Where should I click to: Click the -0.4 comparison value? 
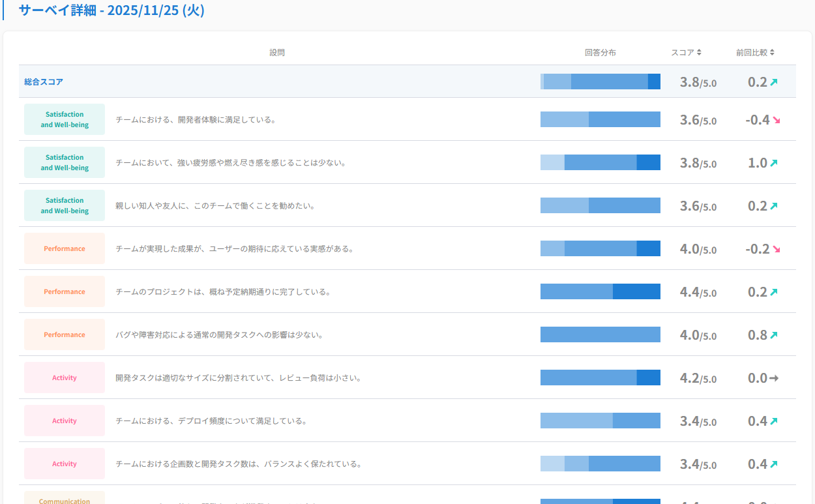tap(758, 120)
